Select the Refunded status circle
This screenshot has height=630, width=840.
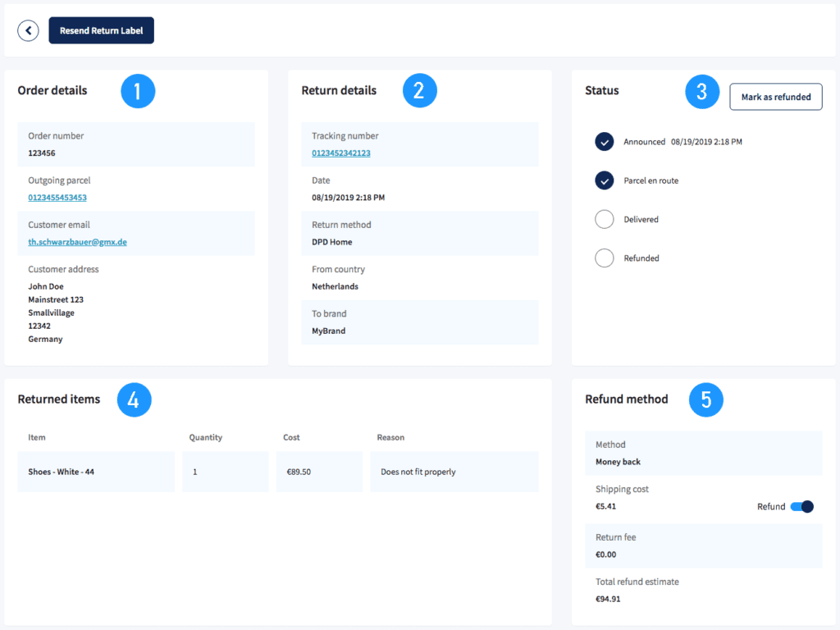tap(604, 258)
